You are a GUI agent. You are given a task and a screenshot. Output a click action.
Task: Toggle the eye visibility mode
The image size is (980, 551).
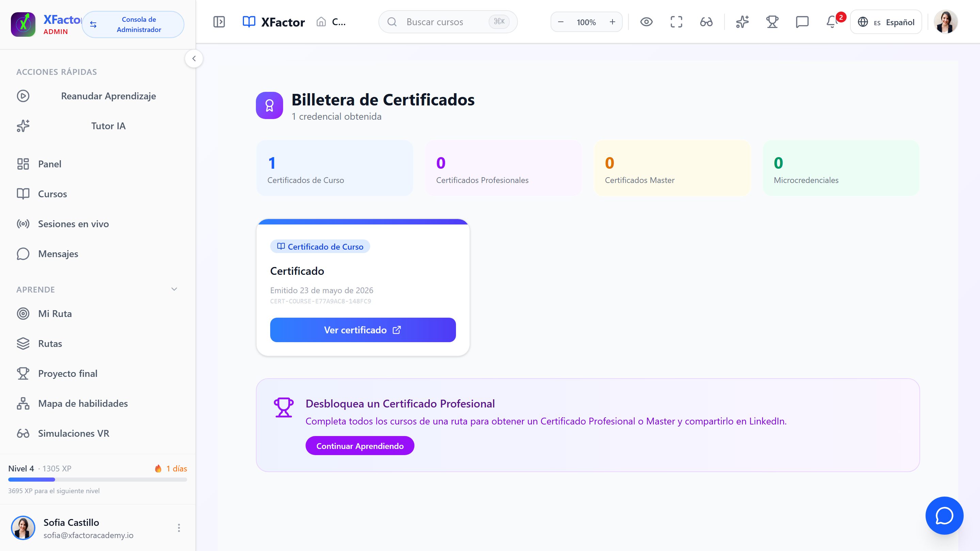(647, 22)
